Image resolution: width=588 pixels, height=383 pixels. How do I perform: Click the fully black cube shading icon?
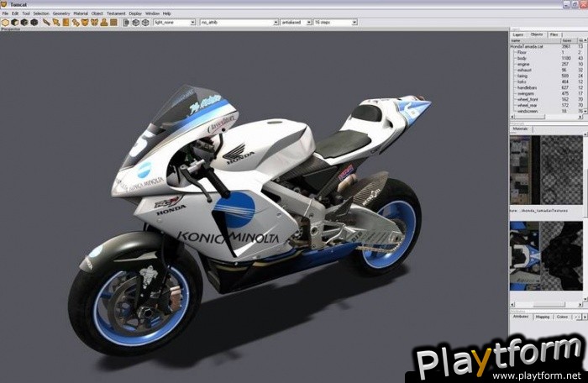(34, 23)
